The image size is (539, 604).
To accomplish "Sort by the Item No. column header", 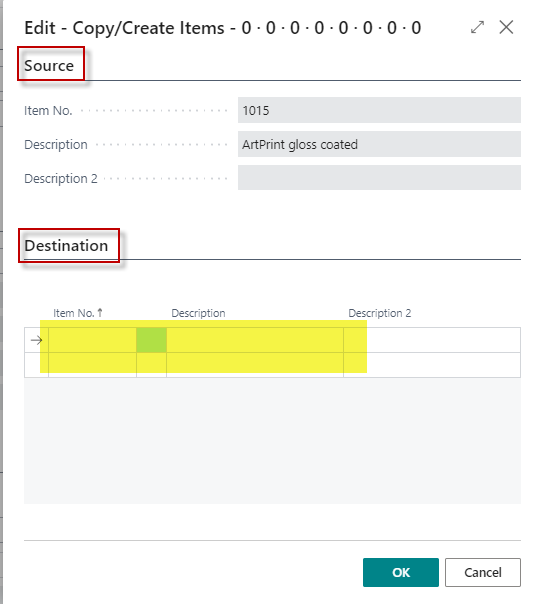I will (78, 313).
